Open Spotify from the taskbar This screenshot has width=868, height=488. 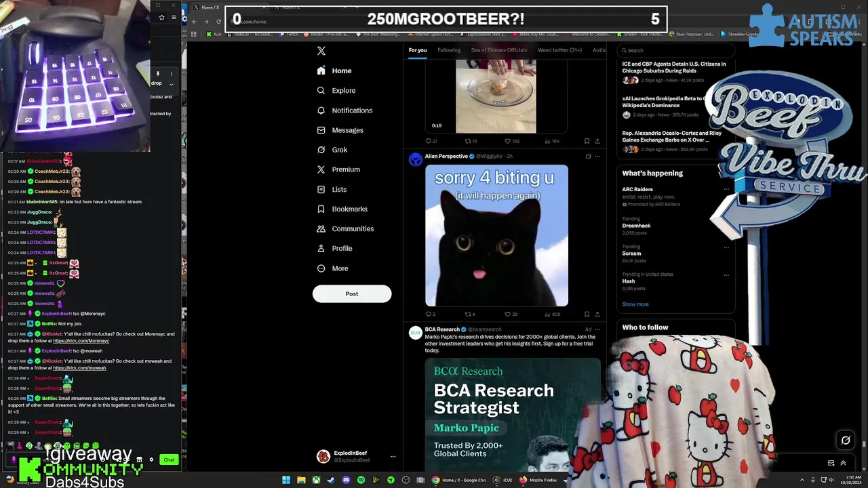[361, 480]
